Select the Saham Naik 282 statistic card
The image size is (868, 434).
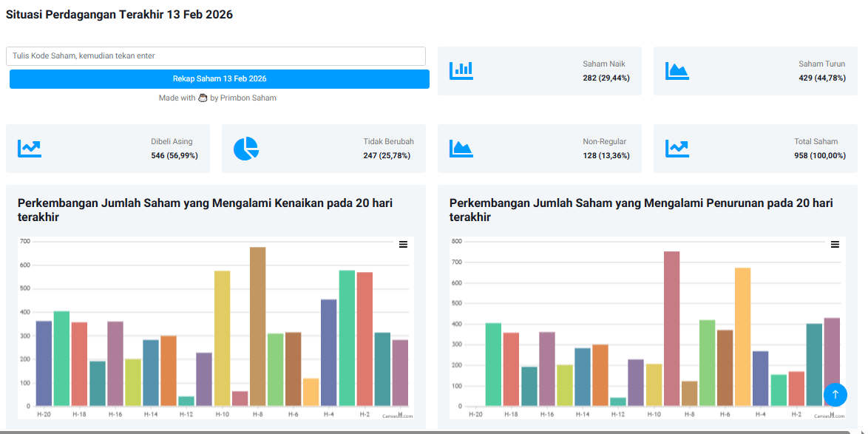point(538,71)
